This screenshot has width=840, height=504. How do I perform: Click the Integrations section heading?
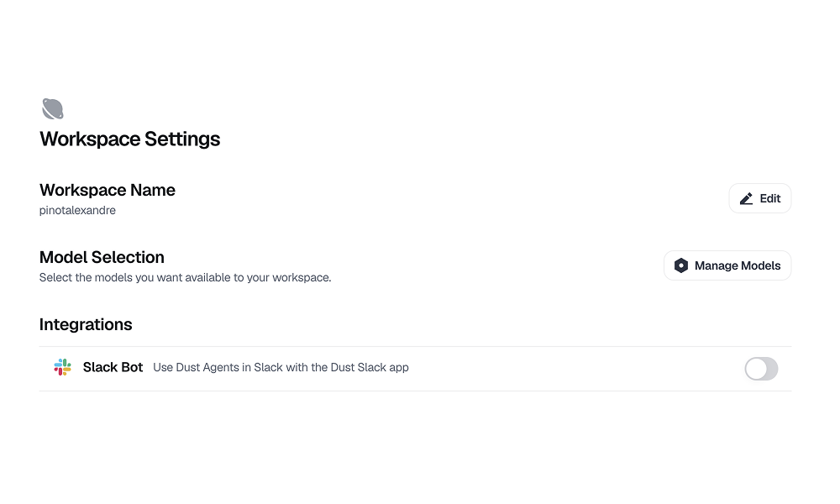86,324
